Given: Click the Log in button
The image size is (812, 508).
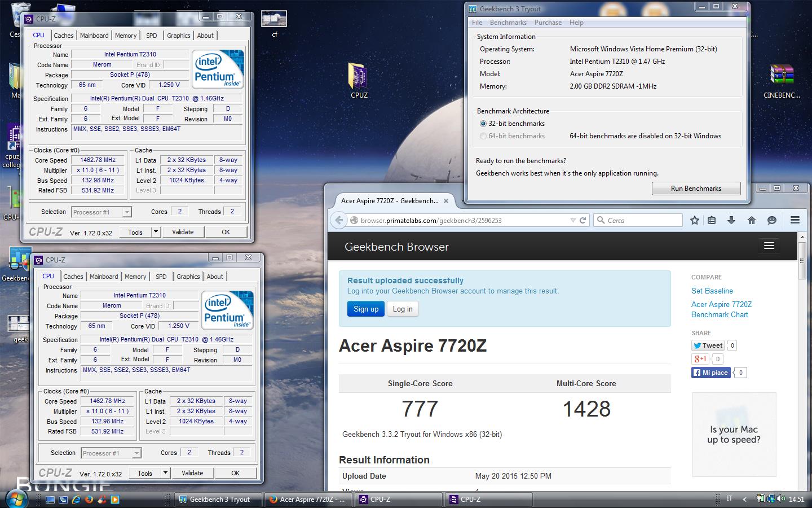Looking at the screenshot, I should click(x=403, y=309).
